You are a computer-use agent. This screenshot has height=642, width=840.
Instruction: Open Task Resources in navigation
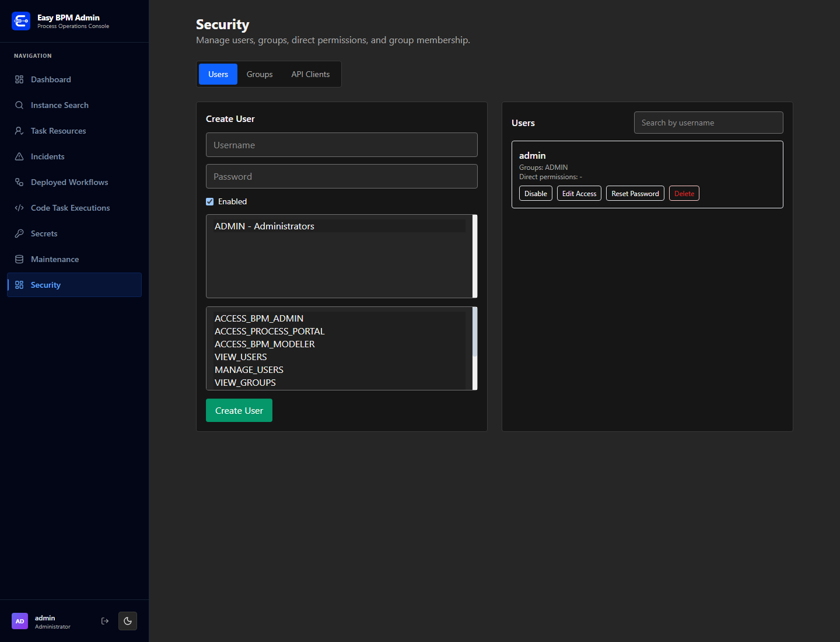[74, 131]
